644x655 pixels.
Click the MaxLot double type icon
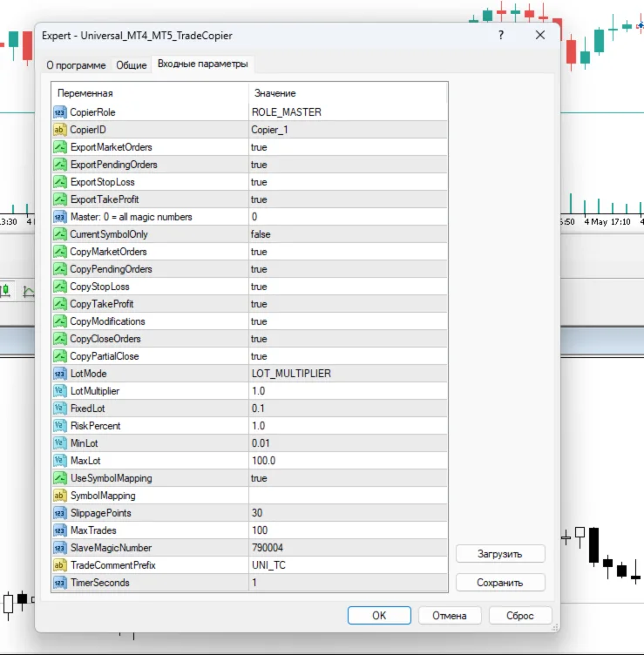coord(60,461)
